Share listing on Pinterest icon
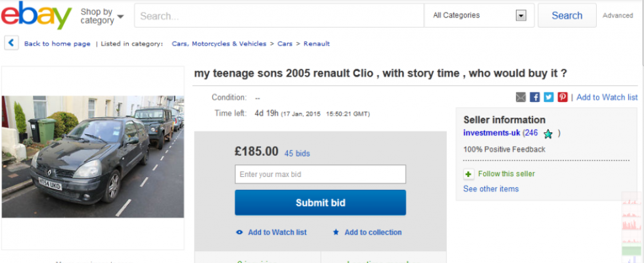Viewport: 644px width, 263px height. [x=563, y=97]
